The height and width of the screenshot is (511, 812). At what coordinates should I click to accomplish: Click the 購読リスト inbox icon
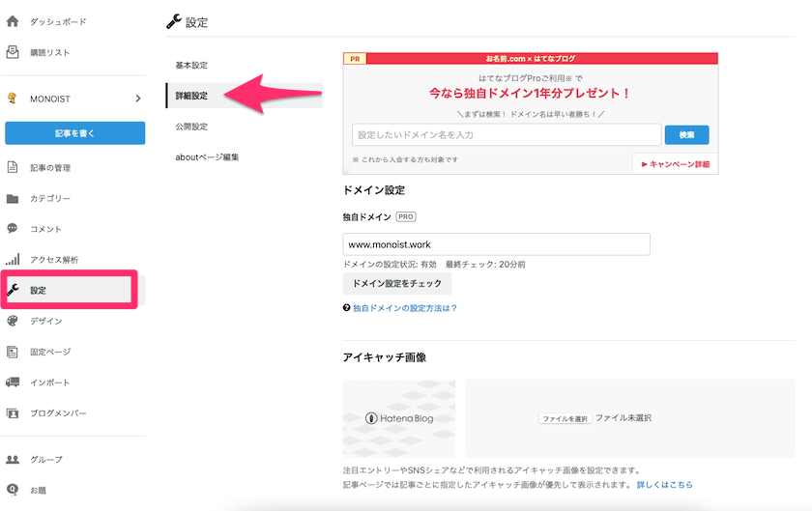[13, 52]
